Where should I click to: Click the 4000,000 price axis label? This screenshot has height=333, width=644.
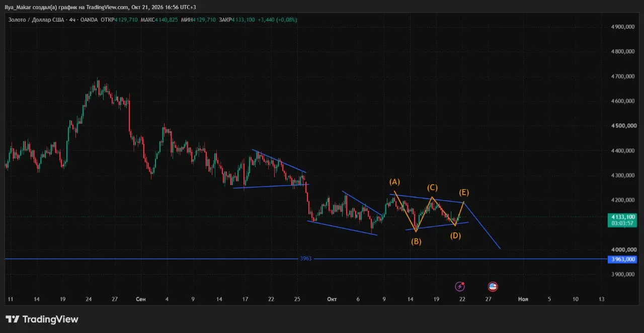(623, 250)
